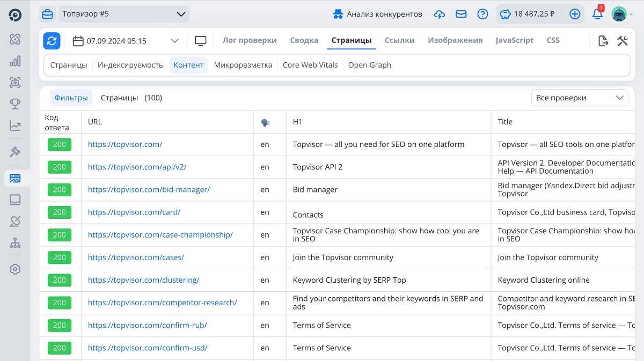Open the topvisor.com/card/ link
644x361 pixels.
click(134, 212)
